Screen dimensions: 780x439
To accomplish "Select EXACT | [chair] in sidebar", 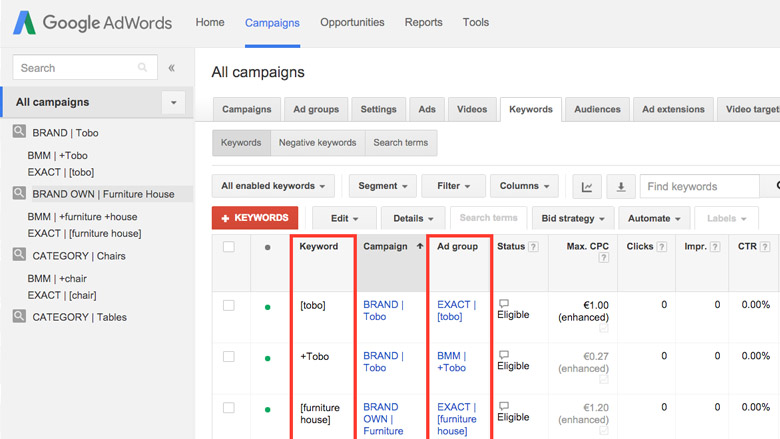I will coord(62,295).
